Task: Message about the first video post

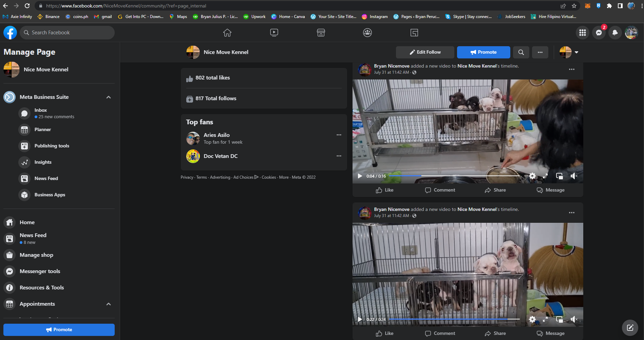Action: [551, 190]
